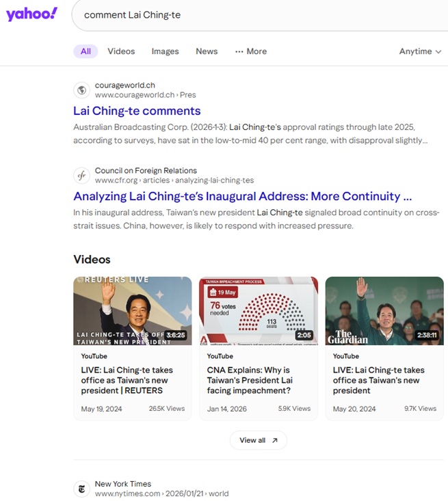
Task: Play the Reuters Live video thumbnail
Action: [x=133, y=310]
